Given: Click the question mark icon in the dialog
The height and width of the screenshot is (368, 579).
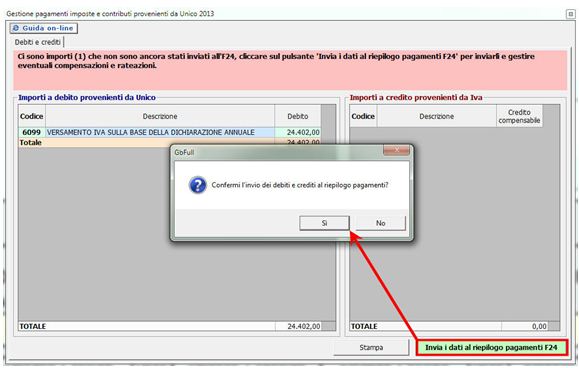Looking at the screenshot, I should click(198, 185).
